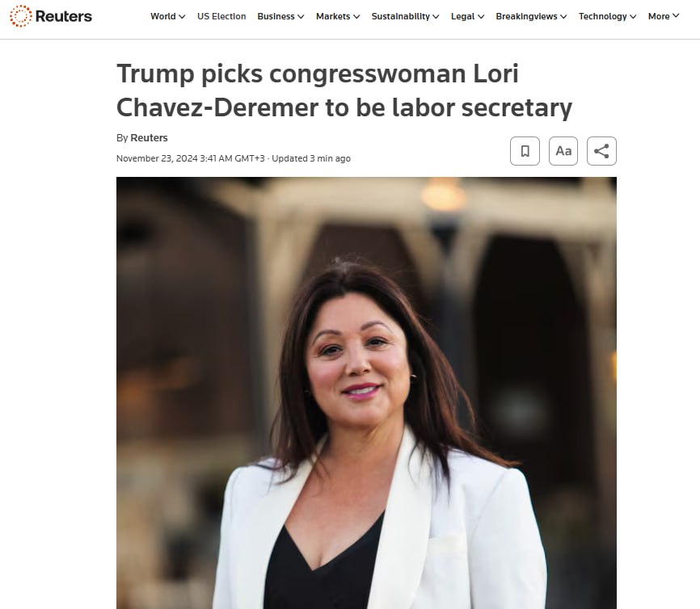This screenshot has width=700, height=609.
Task: Open the Sustainability section menu
Action: (x=405, y=16)
